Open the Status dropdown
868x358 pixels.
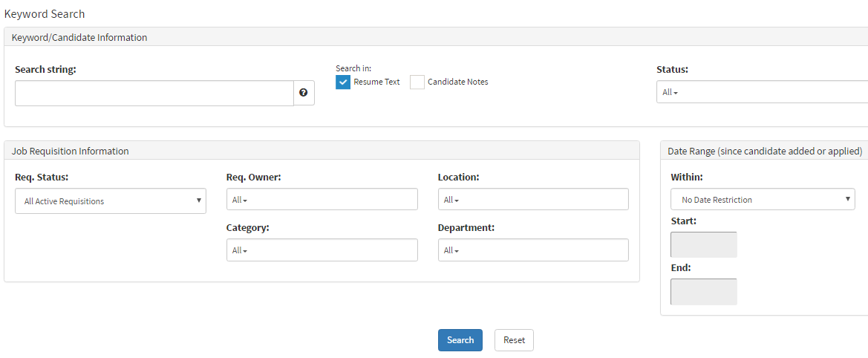tap(761, 92)
